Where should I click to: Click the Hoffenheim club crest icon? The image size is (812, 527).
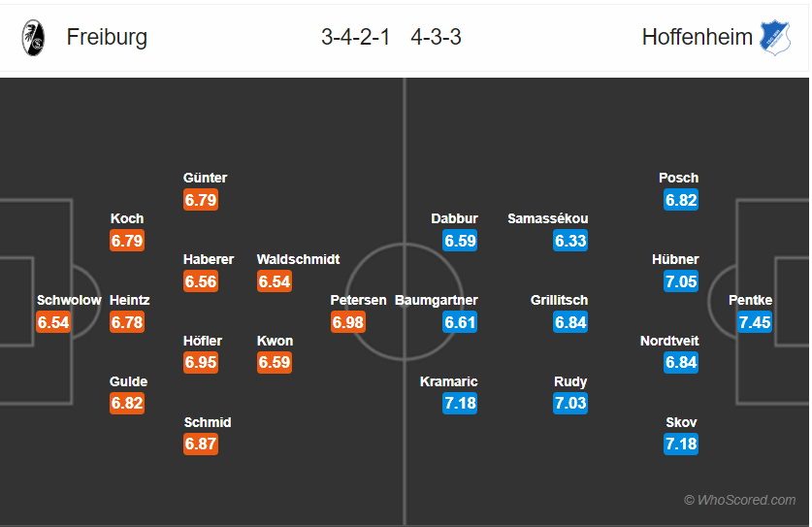coord(775,37)
